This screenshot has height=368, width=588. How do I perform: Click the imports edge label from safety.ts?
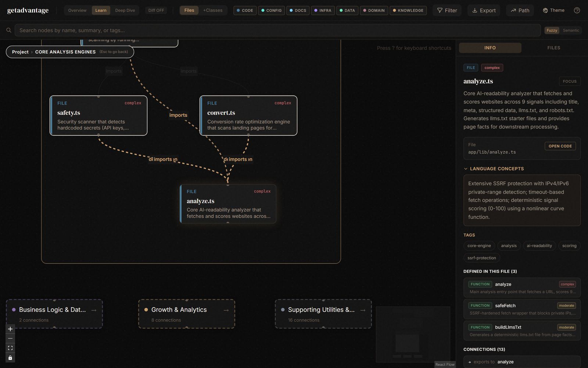[163, 159]
